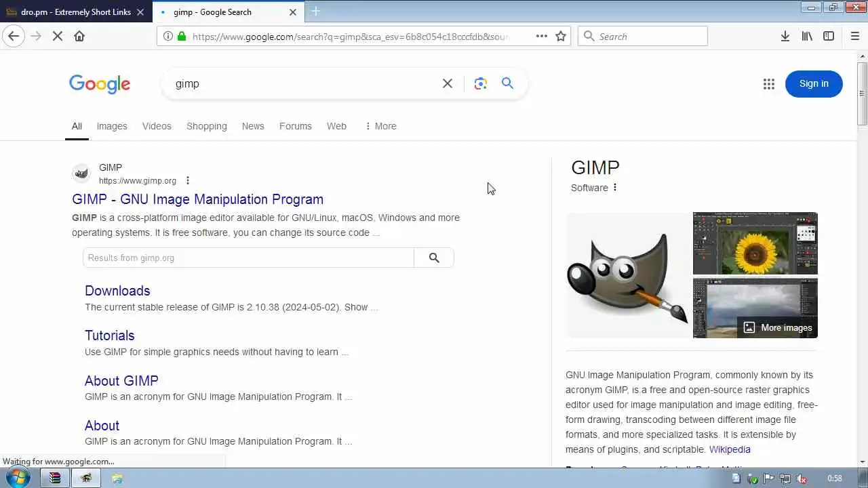This screenshot has height=488, width=868.
Task: Open file explorer taskbar icon
Action: pos(117,478)
